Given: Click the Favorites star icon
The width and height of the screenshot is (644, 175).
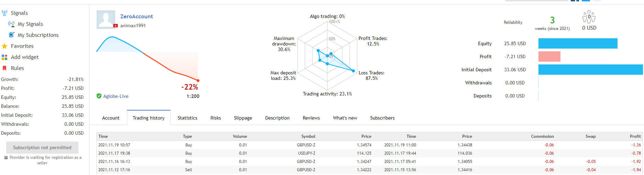Looking at the screenshot, I should pyautogui.click(x=4, y=46).
